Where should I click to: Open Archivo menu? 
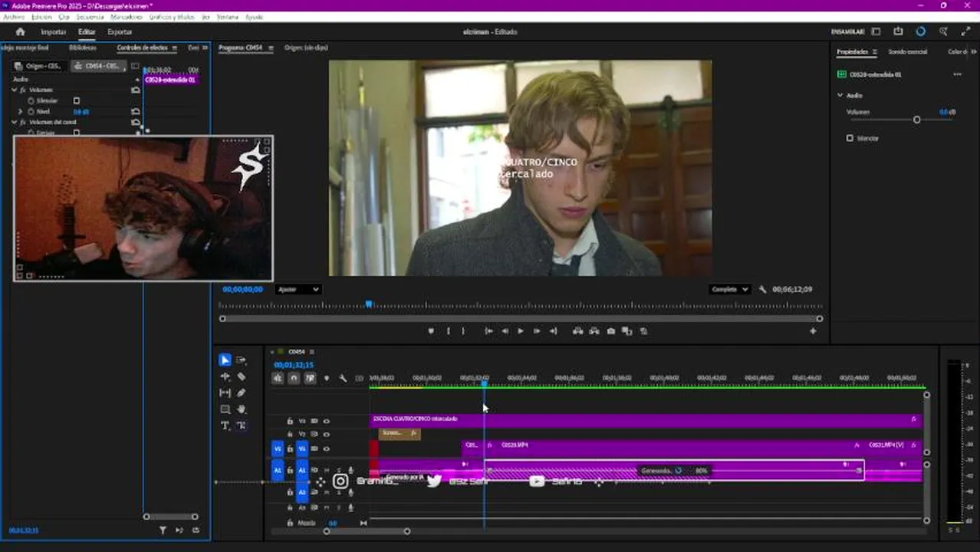coord(14,17)
